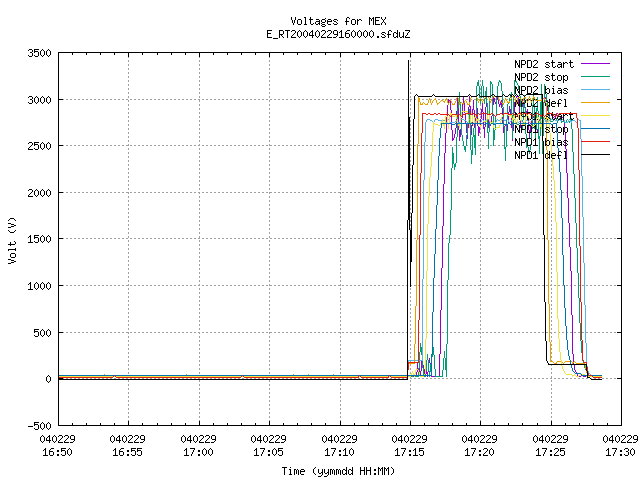Viewport: 640px width, 480px height.
Task: Click the 1500 y-axis tick label
Action: [40, 239]
